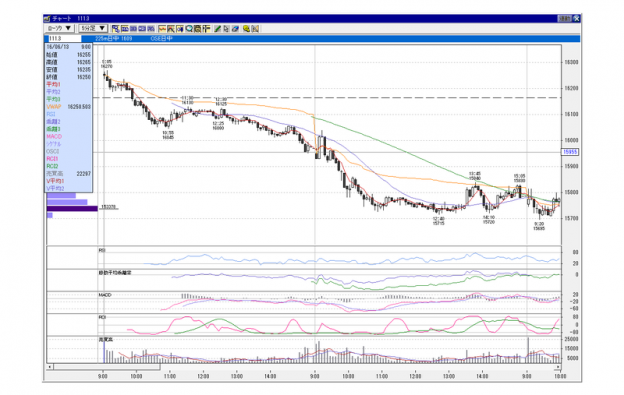Click the magnifying glass zoom icon

[x=189, y=29]
